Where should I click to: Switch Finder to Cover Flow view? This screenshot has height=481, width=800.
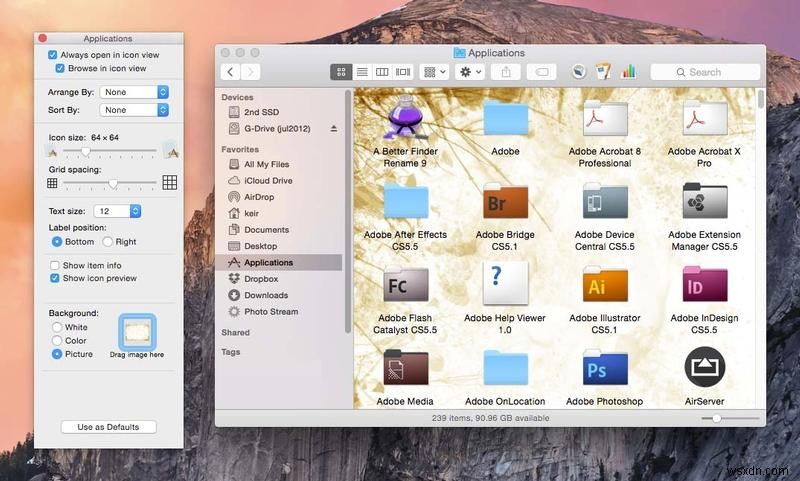403,72
